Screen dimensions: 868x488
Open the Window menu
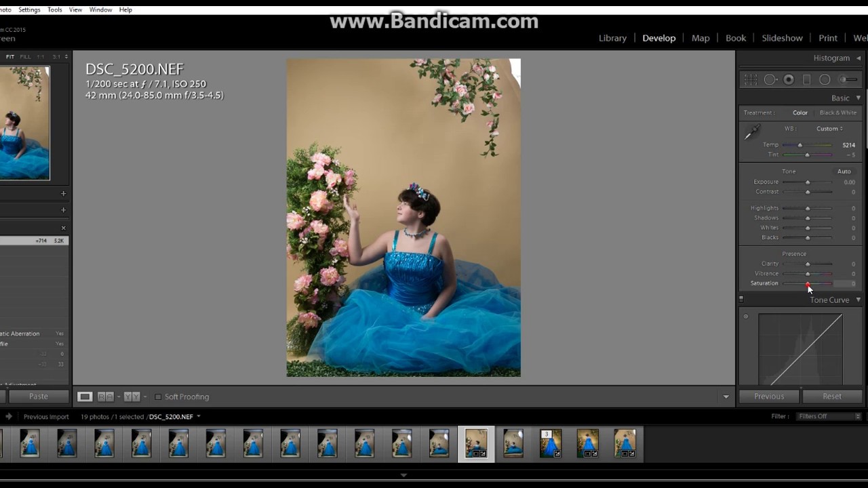coord(100,10)
